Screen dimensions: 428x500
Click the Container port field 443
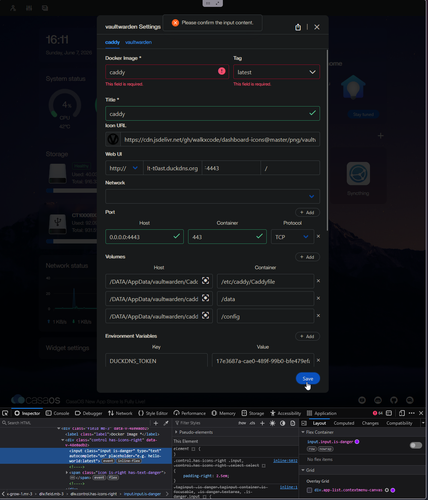click(227, 237)
